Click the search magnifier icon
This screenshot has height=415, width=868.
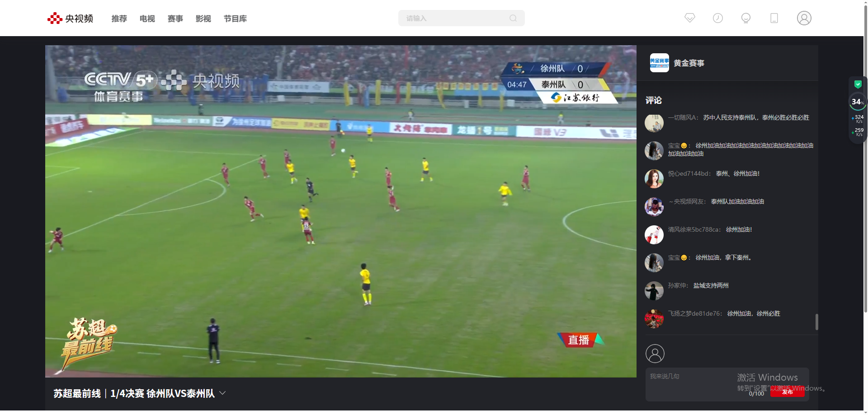(x=513, y=18)
